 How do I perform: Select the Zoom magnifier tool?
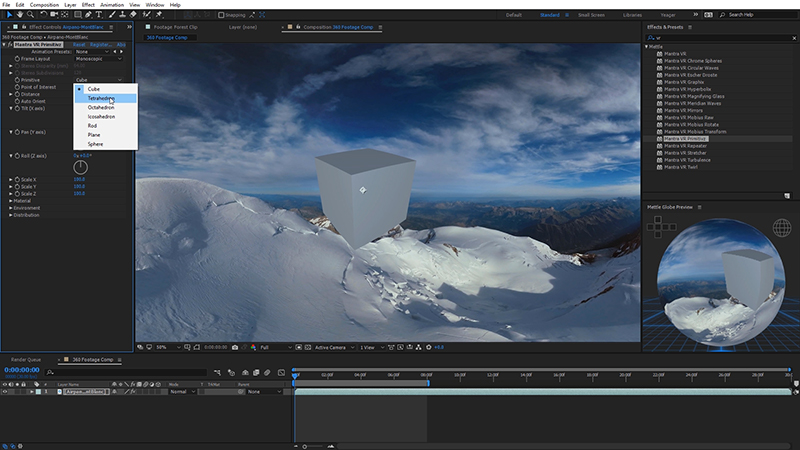(28, 15)
